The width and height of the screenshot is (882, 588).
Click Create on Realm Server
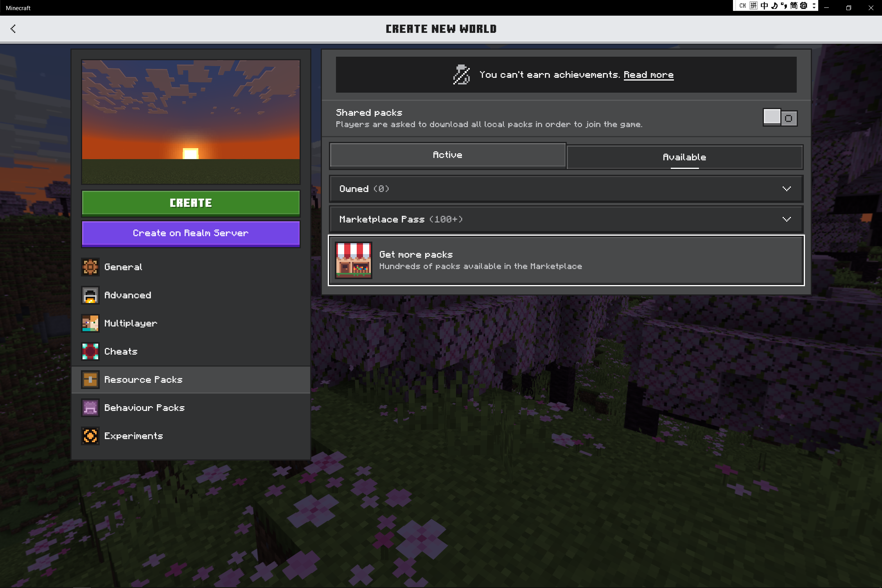pyautogui.click(x=191, y=233)
